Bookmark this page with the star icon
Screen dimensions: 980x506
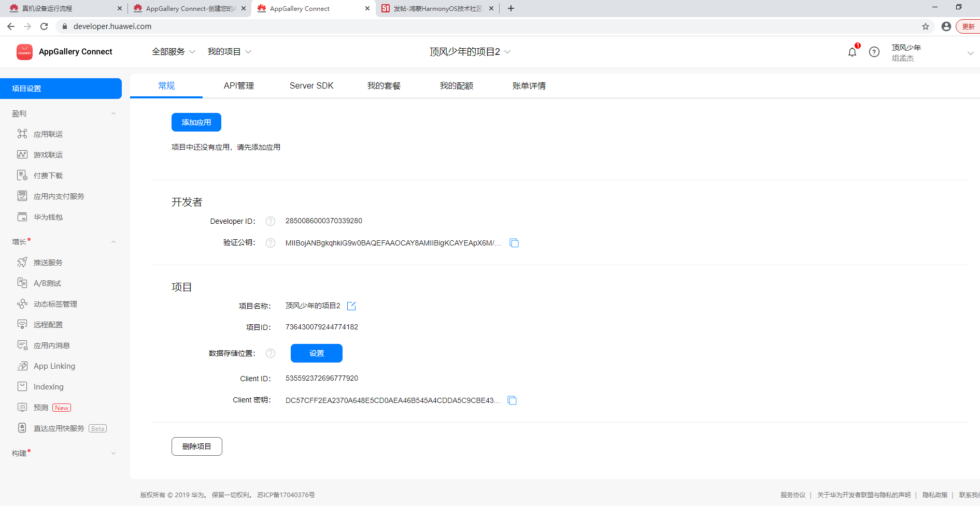pos(926,26)
